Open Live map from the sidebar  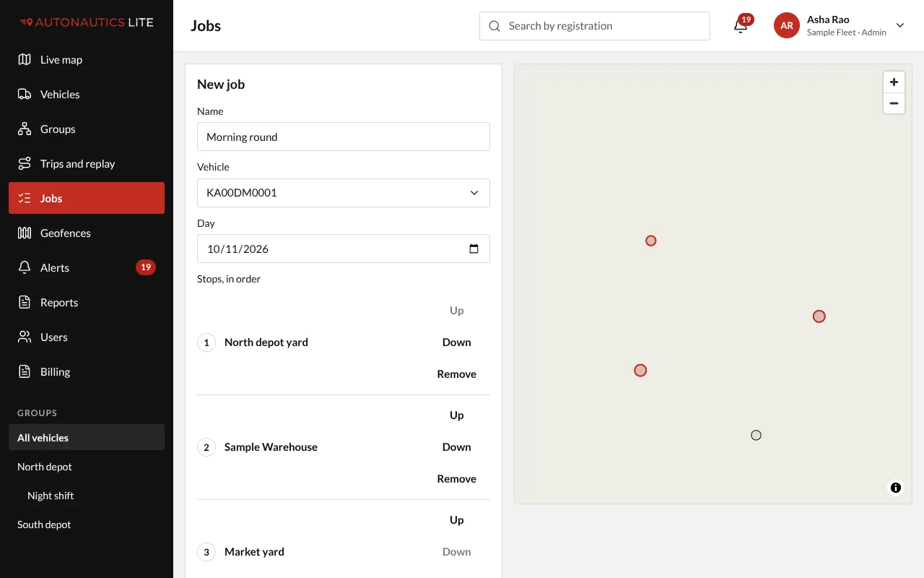(87, 60)
